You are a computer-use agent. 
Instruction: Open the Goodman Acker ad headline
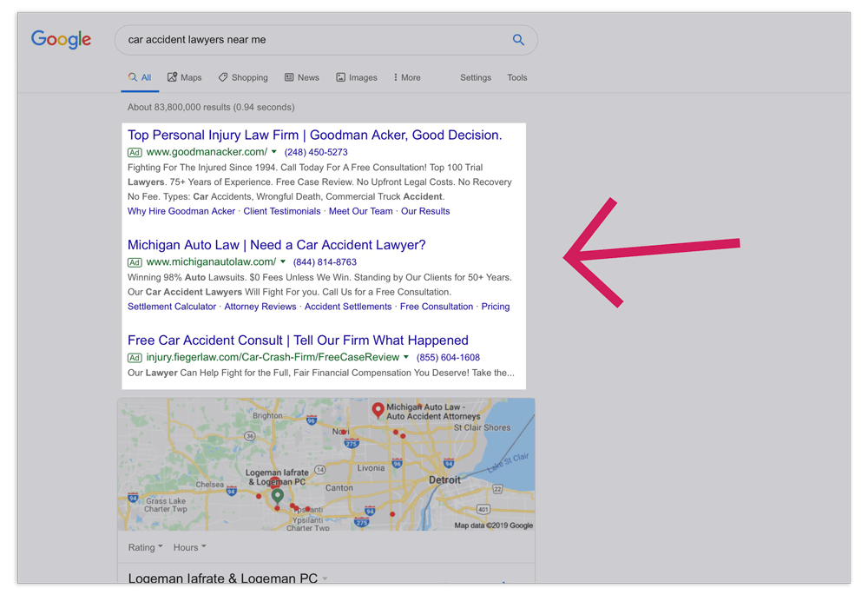314,136
